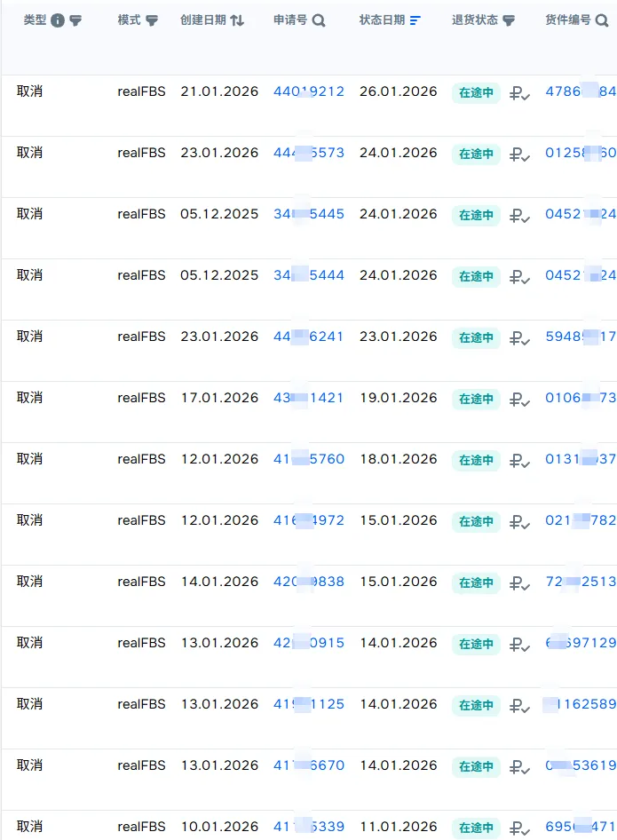The image size is (617, 840).
Task: Open application number ending in 9212
Action: pos(309,91)
